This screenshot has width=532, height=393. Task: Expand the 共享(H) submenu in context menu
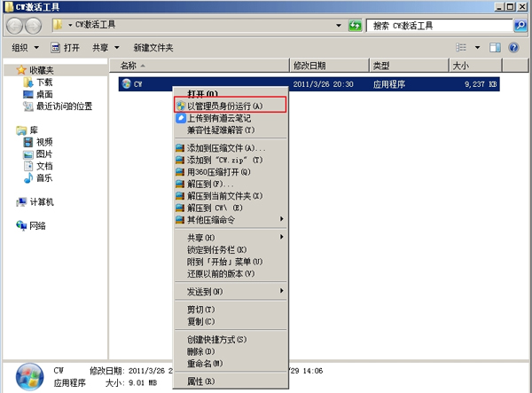(231, 238)
